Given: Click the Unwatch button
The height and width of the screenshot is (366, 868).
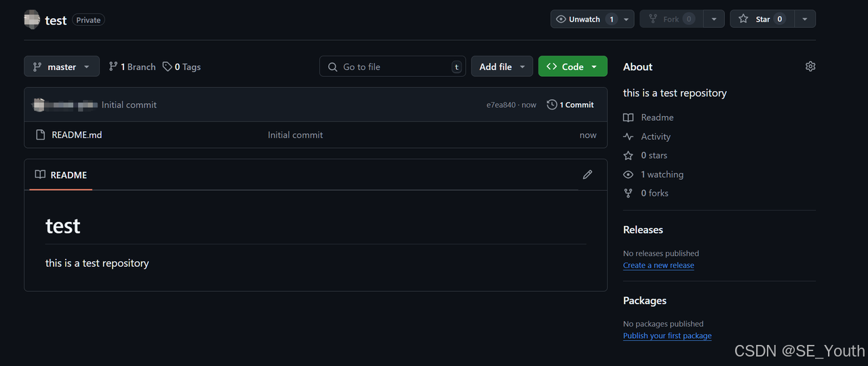Looking at the screenshot, I should (x=585, y=19).
